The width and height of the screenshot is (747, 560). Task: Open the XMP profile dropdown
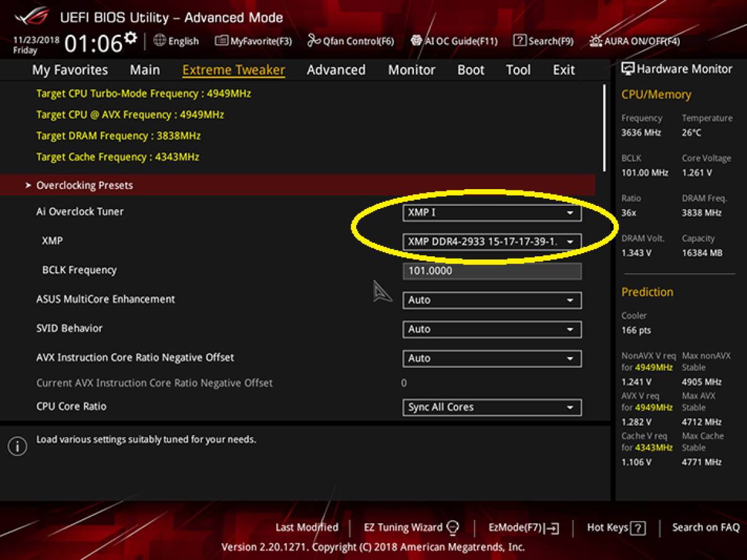click(492, 241)
